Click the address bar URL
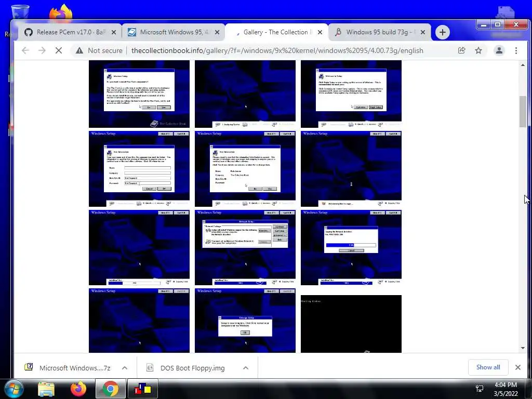Viewport: 532px width, 399px height. coord(277,50)
